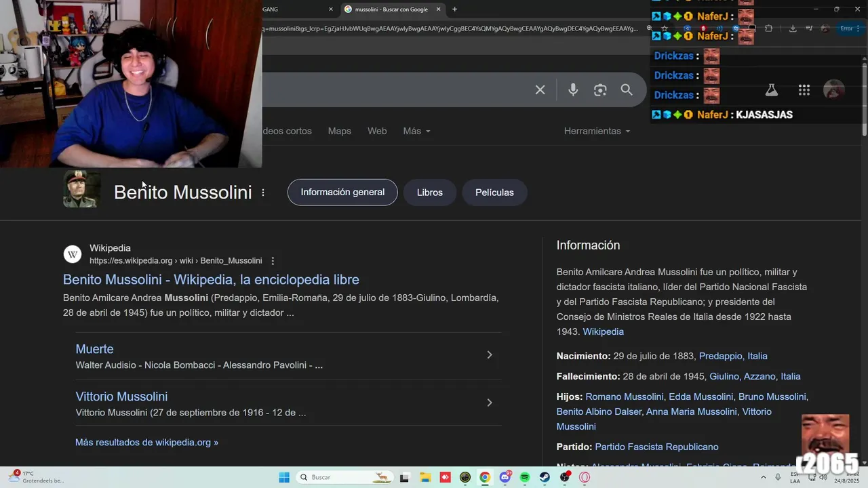
Task: Open the Romano Mussolini link
Action: tap(625, 396)
